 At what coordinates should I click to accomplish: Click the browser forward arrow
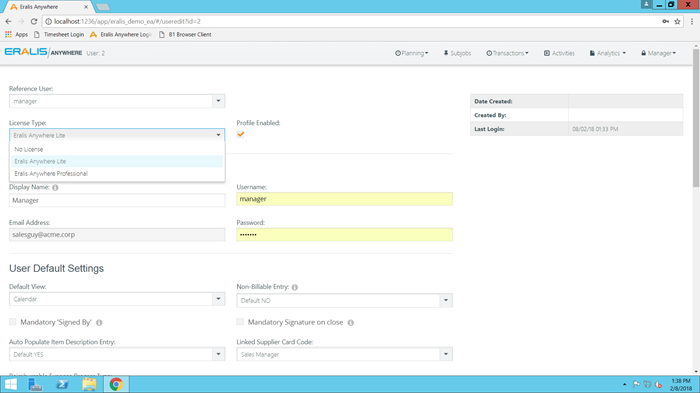coord(21,21)
